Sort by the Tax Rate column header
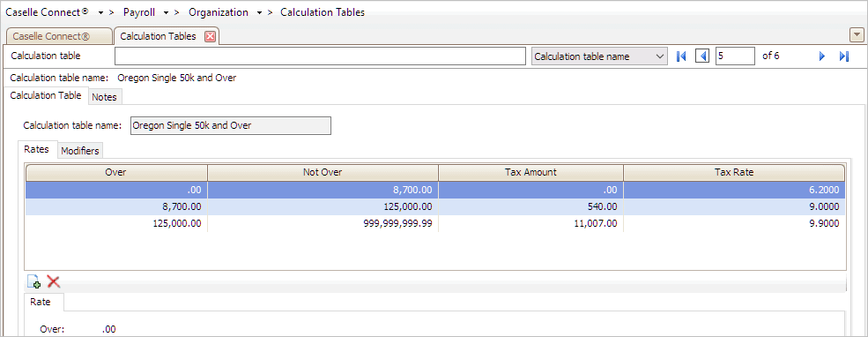868x337 pixels. [x=734, y=172]
